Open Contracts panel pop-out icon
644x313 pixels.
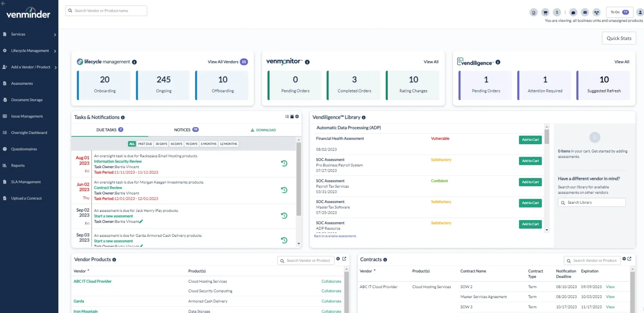(629, 259)
